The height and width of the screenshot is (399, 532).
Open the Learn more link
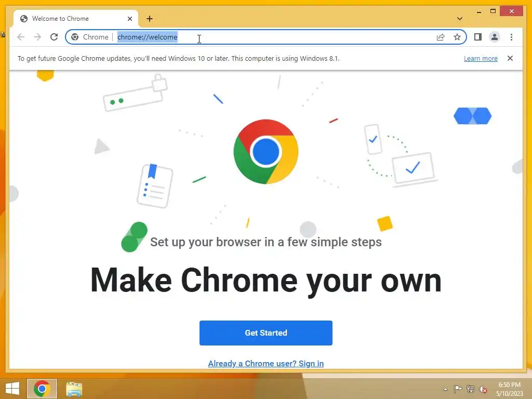[x=481, y=58]
